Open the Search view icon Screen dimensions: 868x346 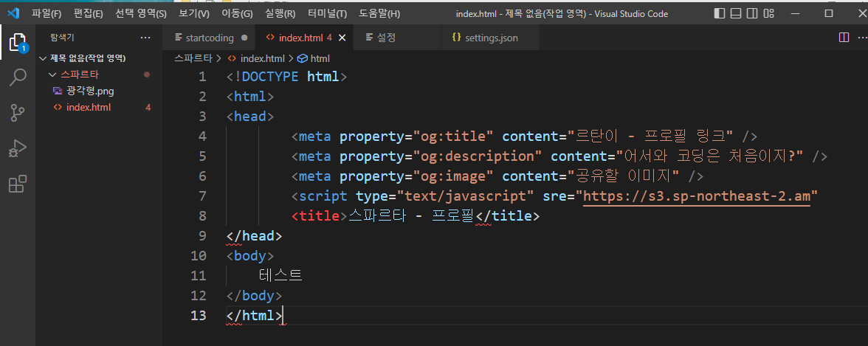pos(18,77)
